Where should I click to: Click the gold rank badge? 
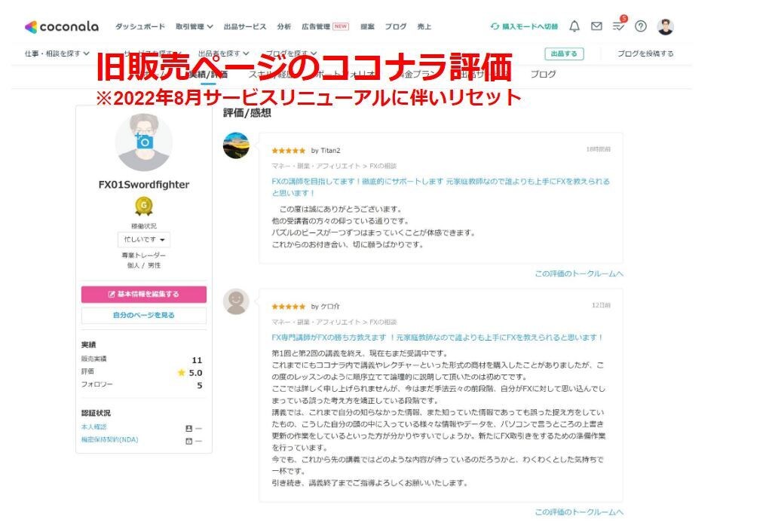click(144, 206)
